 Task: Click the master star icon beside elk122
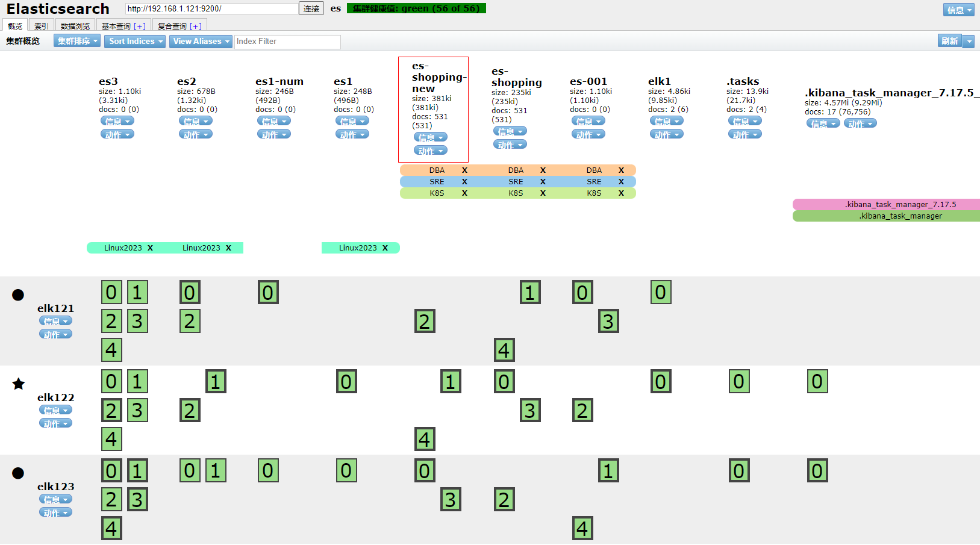point(19,384)
